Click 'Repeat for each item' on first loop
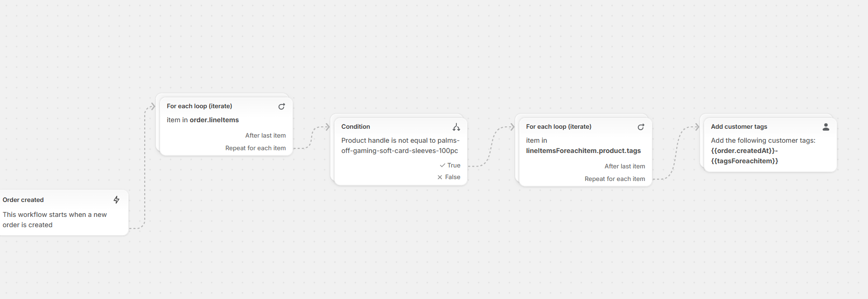 click(255, 148)
